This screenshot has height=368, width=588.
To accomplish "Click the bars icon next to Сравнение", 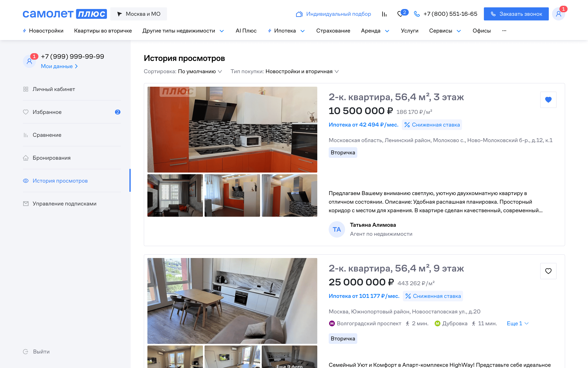I will [x=26, y=135].
